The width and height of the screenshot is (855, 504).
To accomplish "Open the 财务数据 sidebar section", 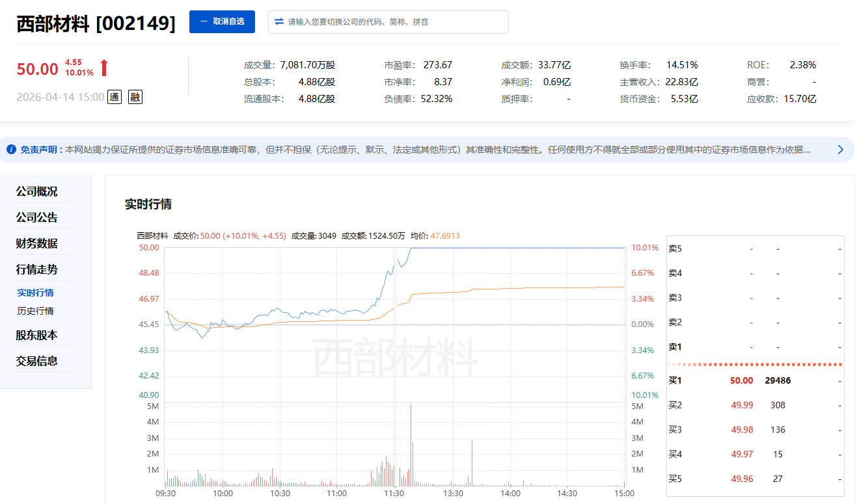I will coord(37,243).
